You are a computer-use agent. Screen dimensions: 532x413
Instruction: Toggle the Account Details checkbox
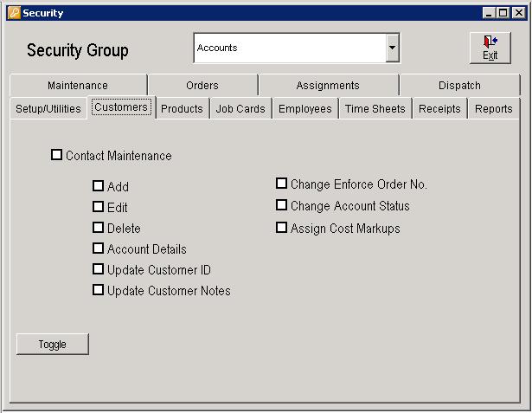(98, 248)
